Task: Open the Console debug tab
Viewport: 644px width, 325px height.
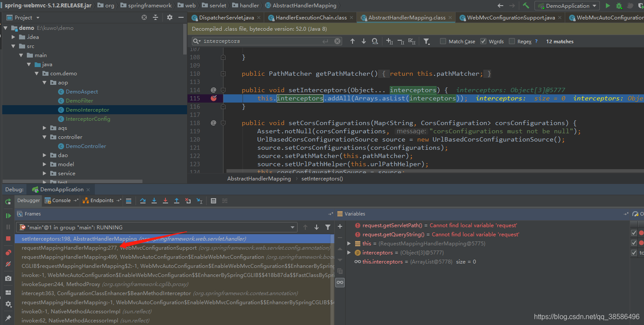Action: [x=61, y=200]
